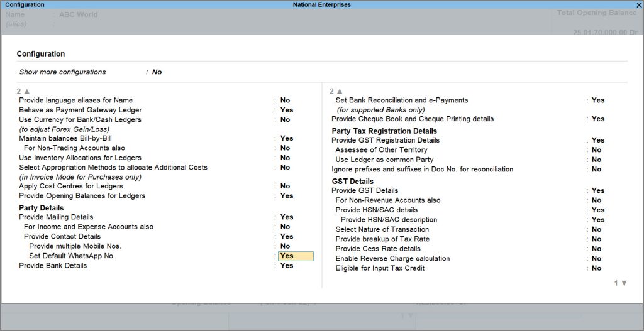Toggle Provide Bank Details value
Viewport: 644px width, 331px height.
point(287,266)
